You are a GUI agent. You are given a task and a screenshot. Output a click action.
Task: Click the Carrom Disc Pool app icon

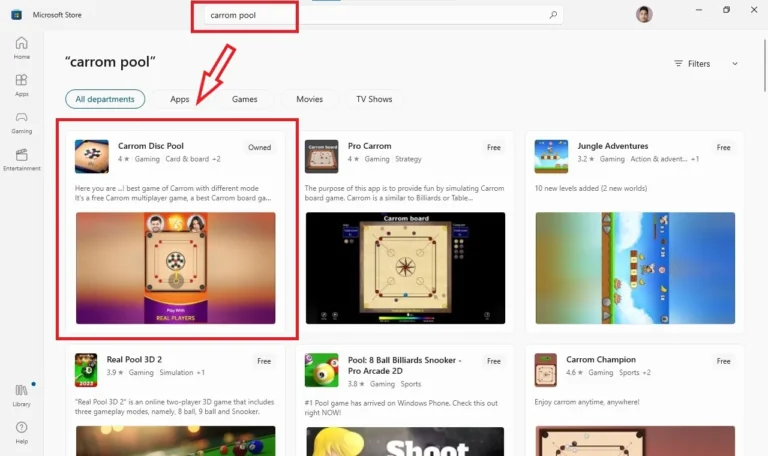tap(92, 156)
